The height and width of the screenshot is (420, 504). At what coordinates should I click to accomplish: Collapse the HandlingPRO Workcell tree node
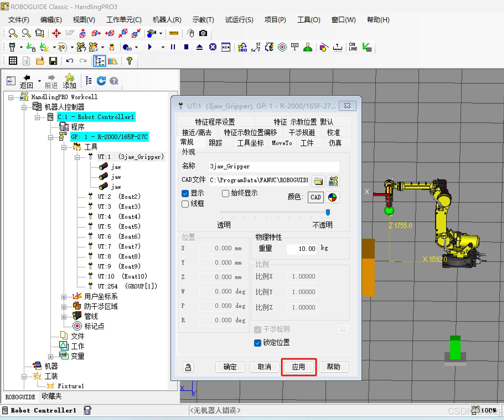11,97
